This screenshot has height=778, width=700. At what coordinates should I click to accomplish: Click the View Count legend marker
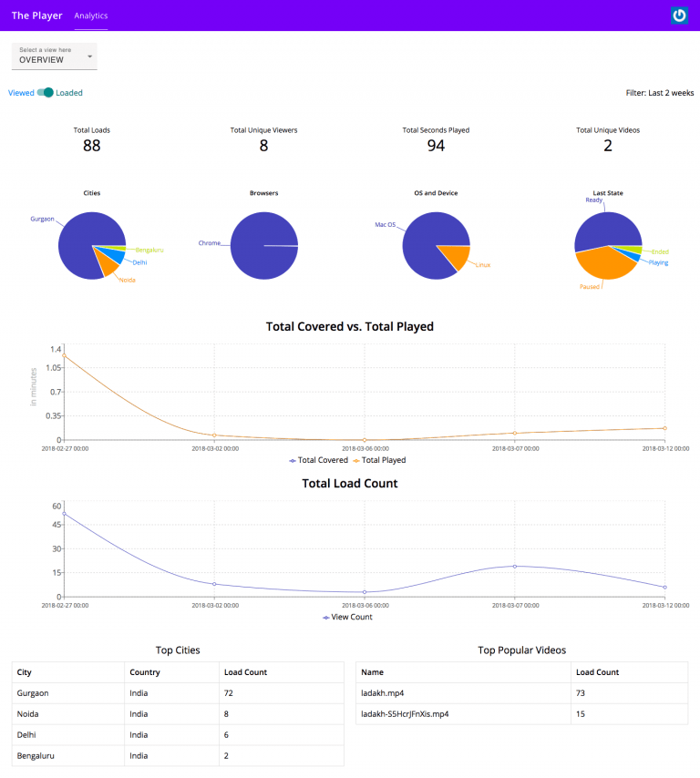pos(327,617)
